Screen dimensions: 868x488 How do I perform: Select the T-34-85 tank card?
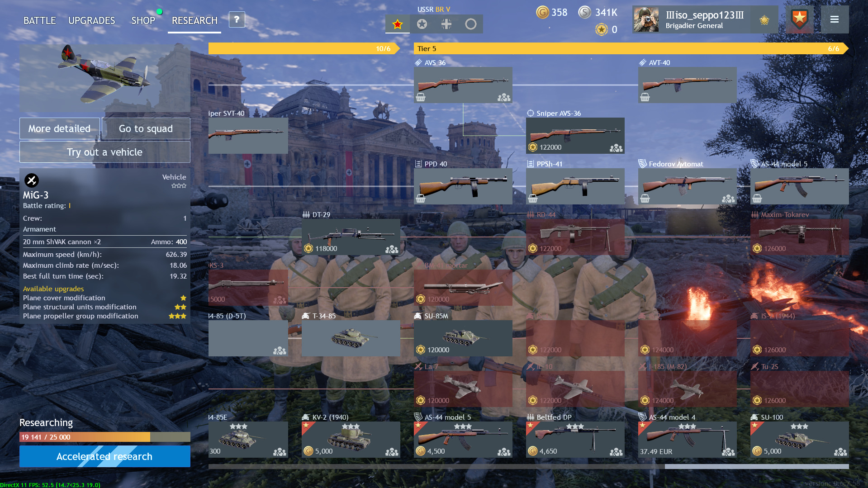[351, 338]
